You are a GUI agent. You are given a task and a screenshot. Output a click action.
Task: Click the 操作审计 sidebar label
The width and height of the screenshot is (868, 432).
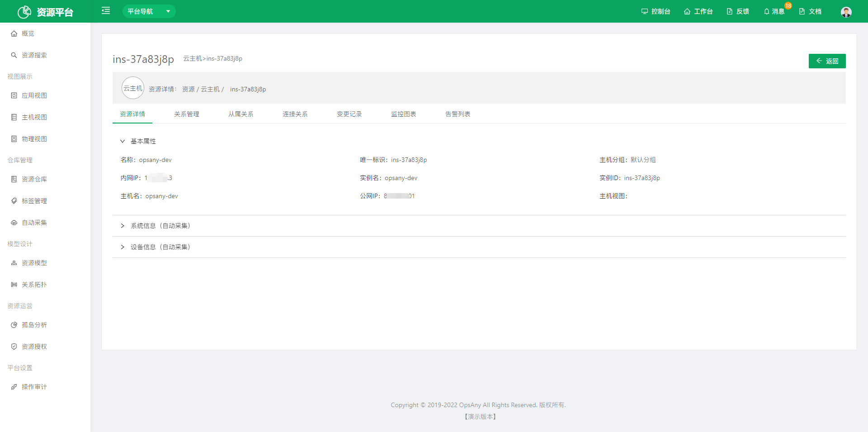click(x=34, y=387)
